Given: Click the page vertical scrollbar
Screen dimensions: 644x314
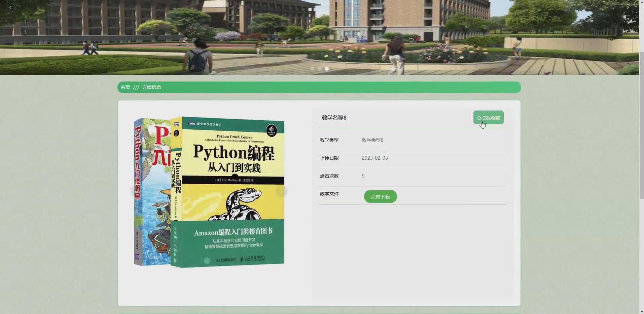Looking at the screenshot, I should (x=642, y=125).
